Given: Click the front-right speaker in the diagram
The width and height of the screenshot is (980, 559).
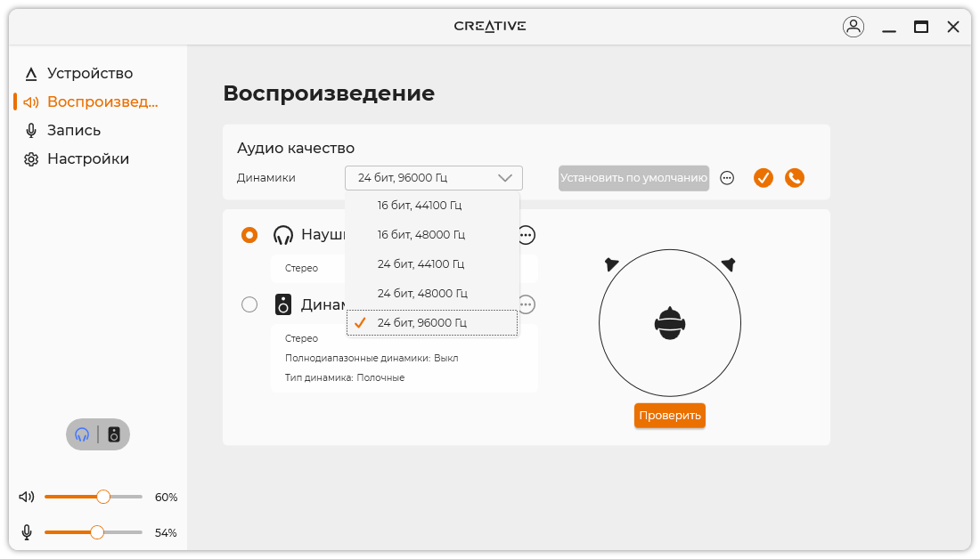Looking at the screenshot, I should pos(728,264).
